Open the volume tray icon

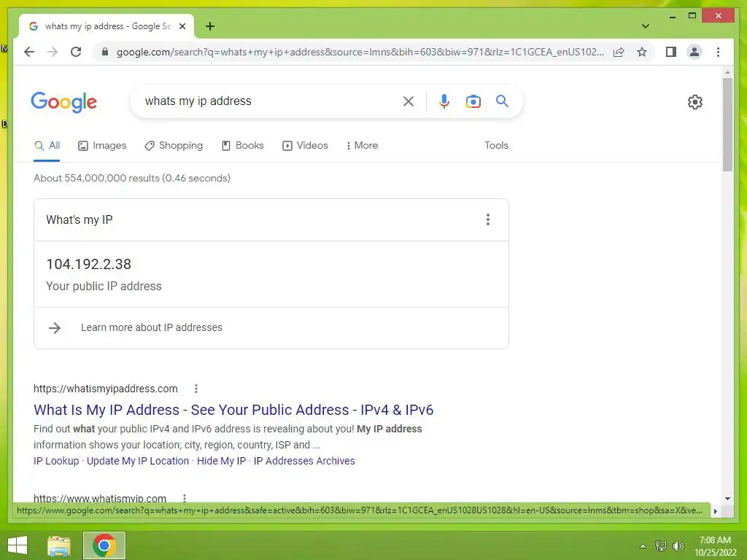tap(678, 546)
